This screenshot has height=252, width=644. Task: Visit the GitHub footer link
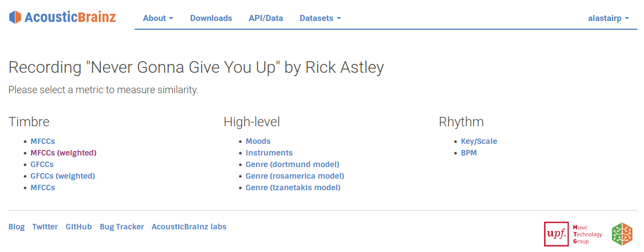pos(78,227)
